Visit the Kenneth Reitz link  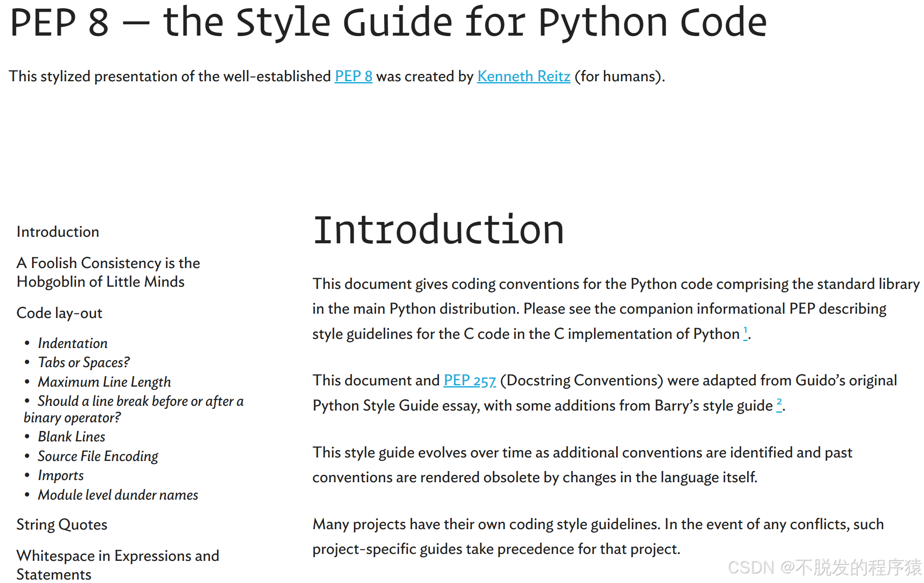click(x=524, y=76)
